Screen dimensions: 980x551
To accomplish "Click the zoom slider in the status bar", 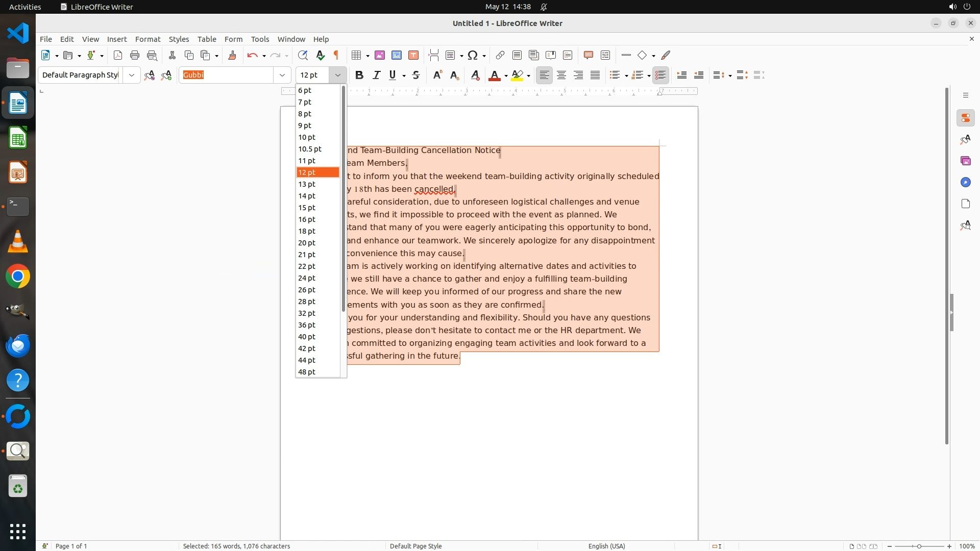I will (919, 546).
